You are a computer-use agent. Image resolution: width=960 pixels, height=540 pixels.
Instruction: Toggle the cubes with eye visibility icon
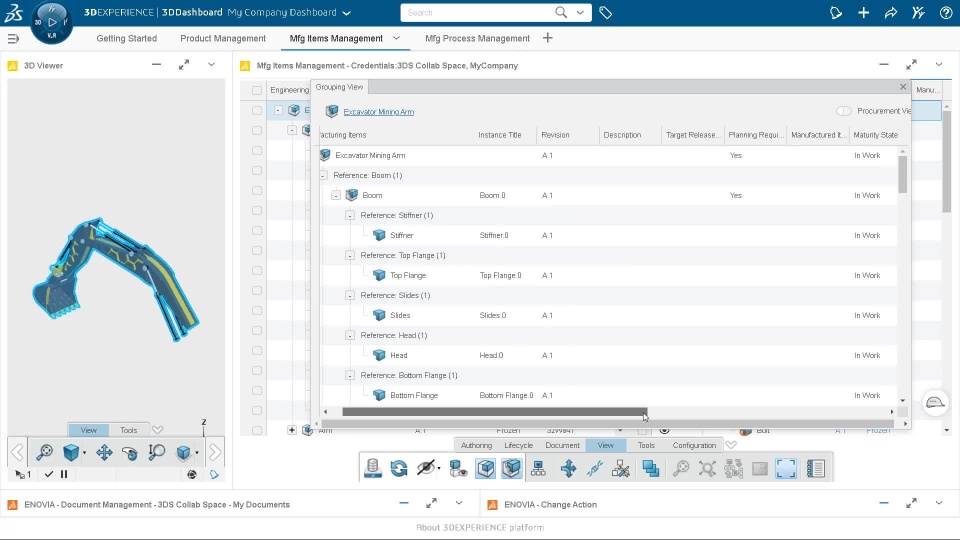[458, 468]
